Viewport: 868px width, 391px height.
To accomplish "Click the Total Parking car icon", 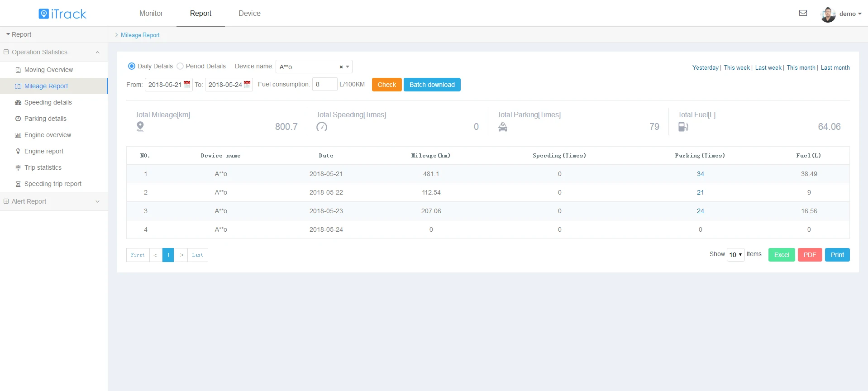I will 503,127.
